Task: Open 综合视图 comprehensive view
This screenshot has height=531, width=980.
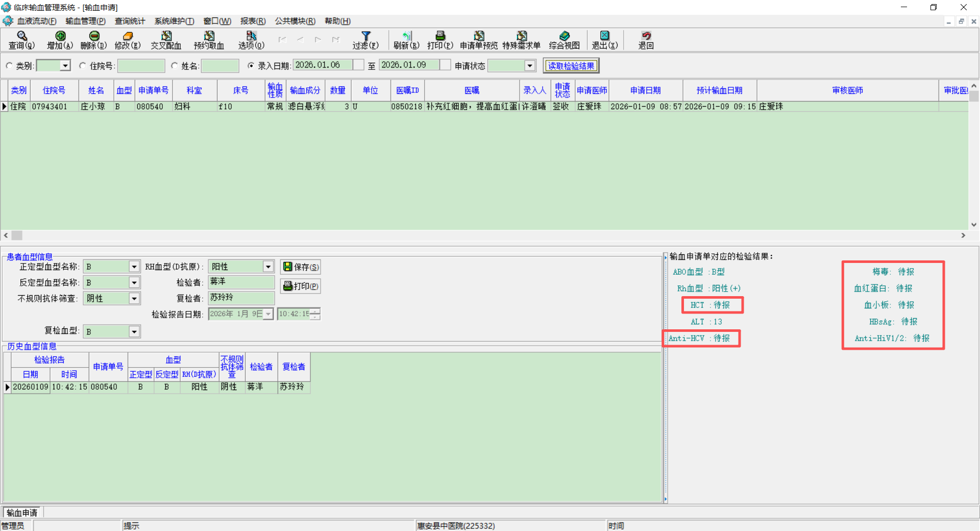Action: tap(564, 40)
